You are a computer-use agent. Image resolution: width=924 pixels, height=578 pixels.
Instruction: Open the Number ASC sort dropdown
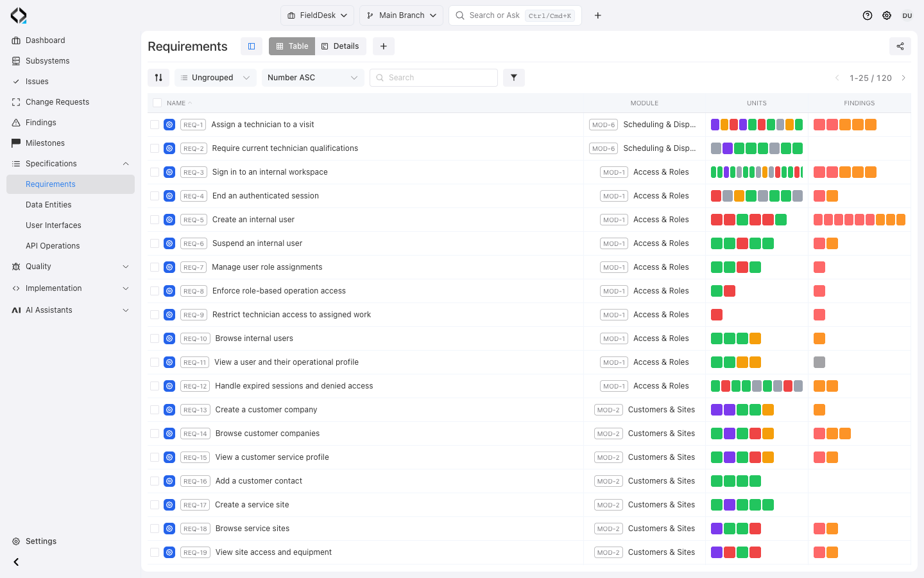tap(313, 78)
